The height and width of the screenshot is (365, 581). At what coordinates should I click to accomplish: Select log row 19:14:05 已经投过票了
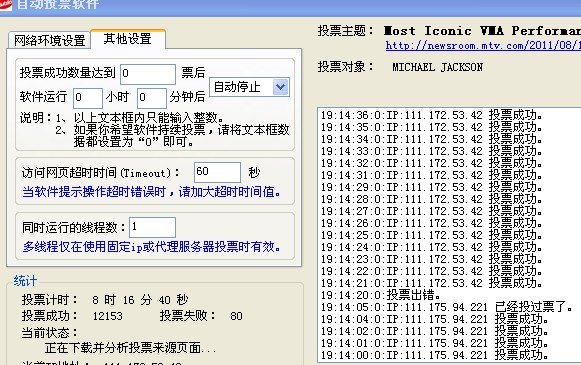coord(446,307)
